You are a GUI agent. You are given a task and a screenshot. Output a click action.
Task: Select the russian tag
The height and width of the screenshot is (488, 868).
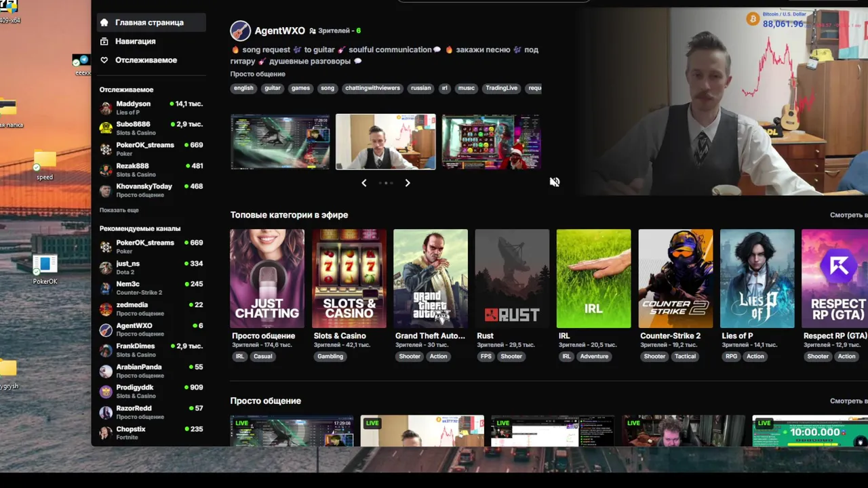coord(420,88)
